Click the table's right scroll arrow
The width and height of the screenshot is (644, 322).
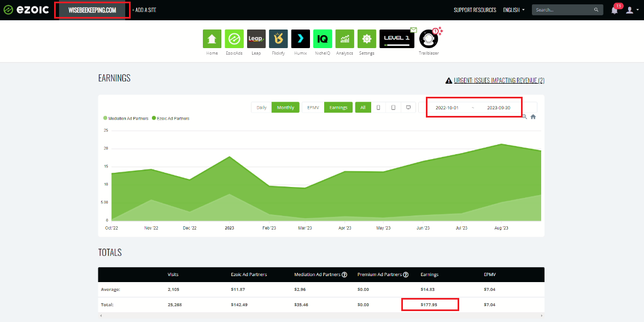pos(542,316)
